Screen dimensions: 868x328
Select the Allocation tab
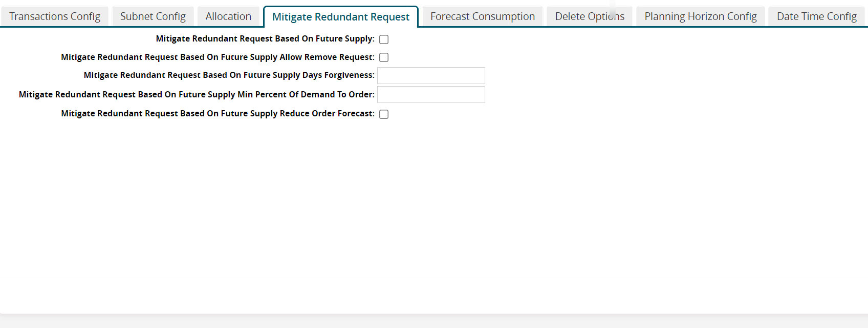pos(228,16)
